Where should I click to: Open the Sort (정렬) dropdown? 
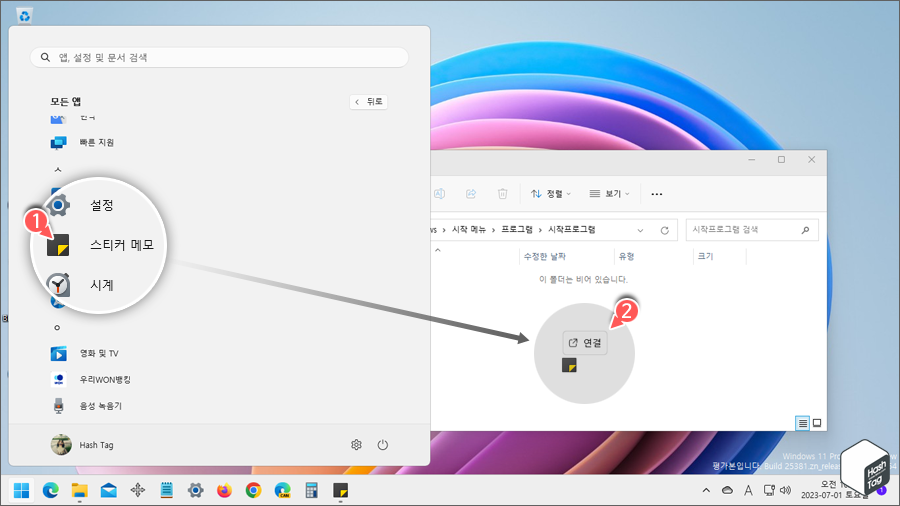551,194
